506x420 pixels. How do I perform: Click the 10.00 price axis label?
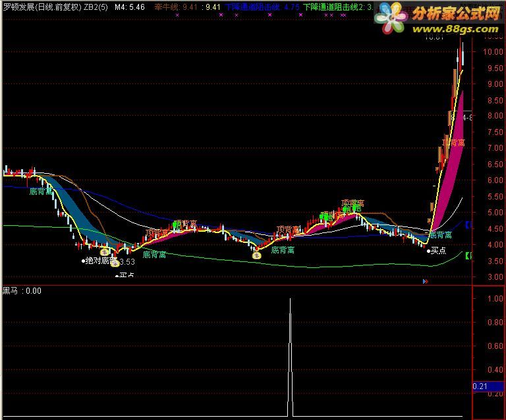pos(493,51)
